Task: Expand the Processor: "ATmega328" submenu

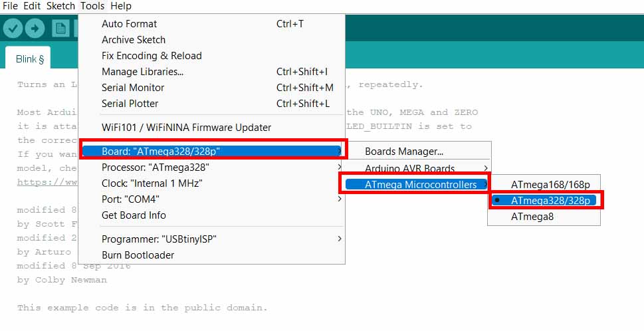Action: [212, 167]
